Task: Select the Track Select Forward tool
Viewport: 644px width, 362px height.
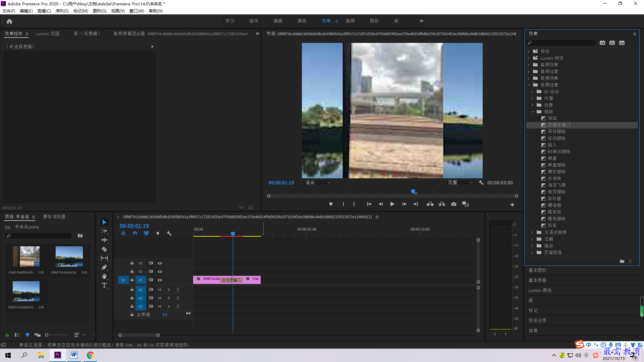Action: coord(104,231)
